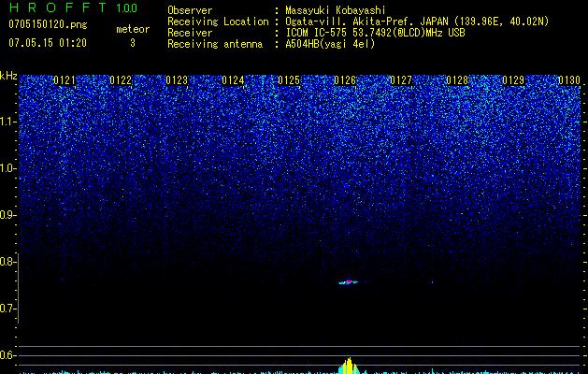Click the 'meteor' label
The height and width of the screenshot is (374, 588).
[133, 29]
